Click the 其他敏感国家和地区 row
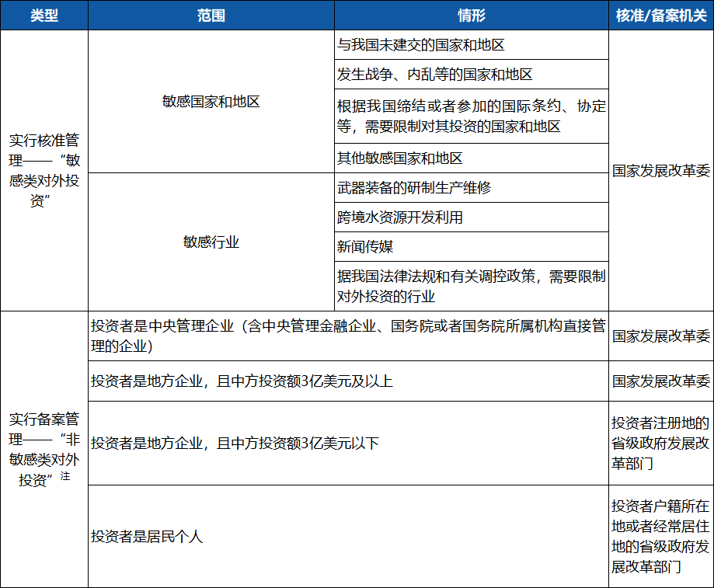714x588 pixels. [x=472, y=158]
